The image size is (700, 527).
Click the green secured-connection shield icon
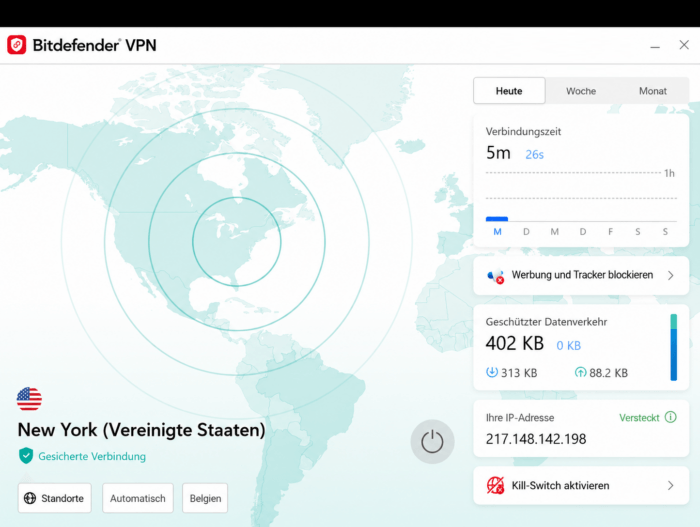[26, 456]
